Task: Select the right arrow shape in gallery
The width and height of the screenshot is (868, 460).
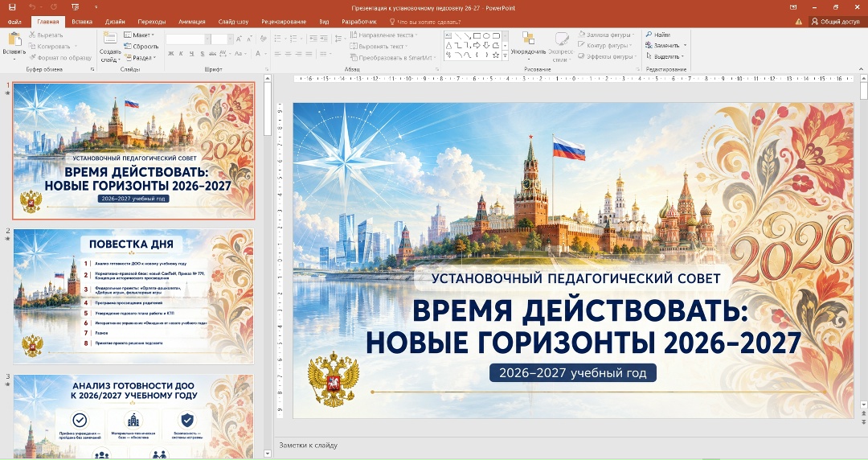Action: click(477, 46)
